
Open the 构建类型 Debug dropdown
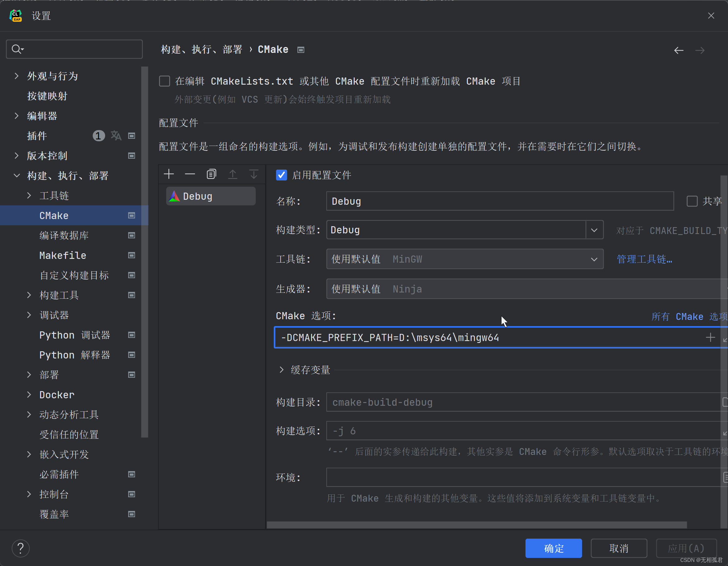point(594,230)
